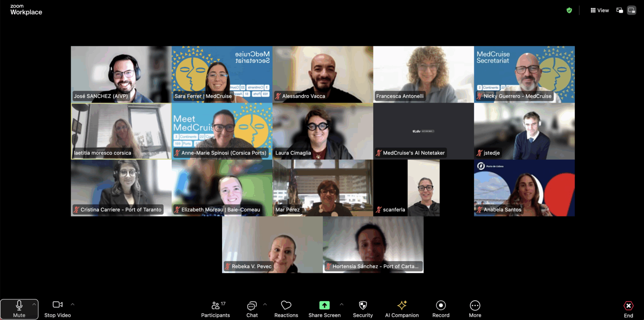Click the green encryption shield icon
644x320 pixels.
pyautogui.click(x=569, y=10)
